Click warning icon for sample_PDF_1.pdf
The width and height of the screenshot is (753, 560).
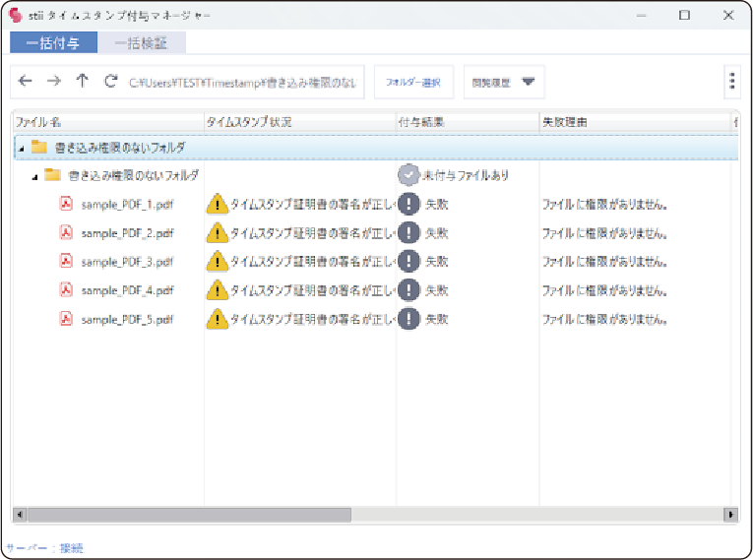[217, 205]
